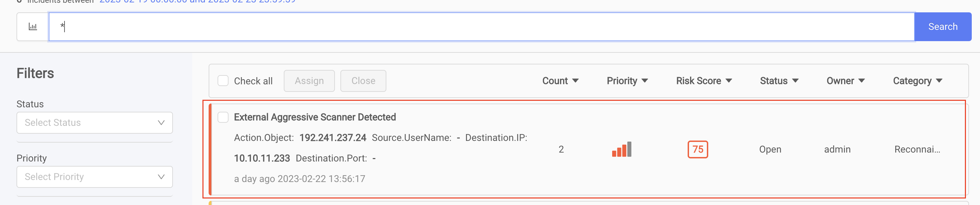The height and width of the screenshot is (205, 980).
Task: Tick the Check all checkbox
Action: 223,81
